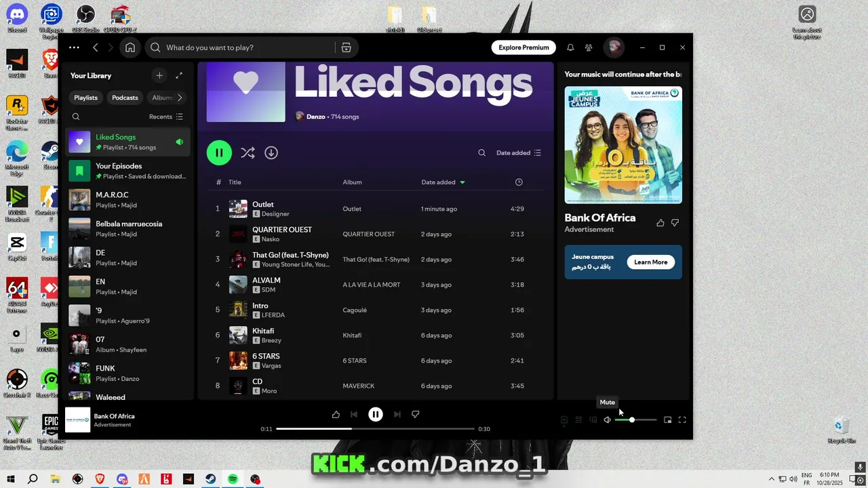The height and width of the screenshot is (488, 868).
Task: Open the Windows Start menu
Action: pos(11,479)
